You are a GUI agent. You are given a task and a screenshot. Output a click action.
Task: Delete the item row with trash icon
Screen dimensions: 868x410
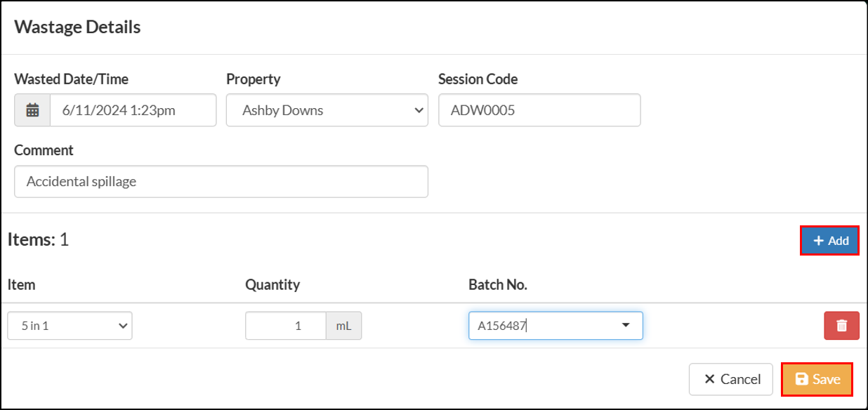pos(841,326)
